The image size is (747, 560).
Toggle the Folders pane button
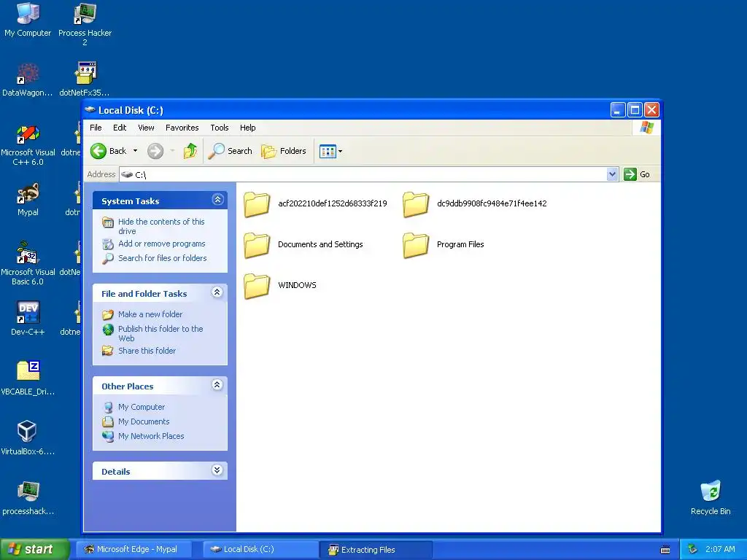284,151
